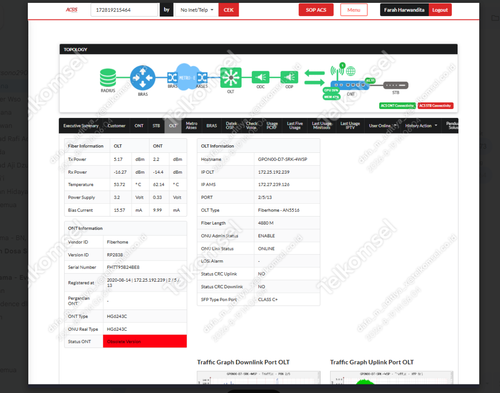The width and height of the screenshot is (500, 393).
Task: Click the Serial Number value of ONT
Action: (123, 267)
